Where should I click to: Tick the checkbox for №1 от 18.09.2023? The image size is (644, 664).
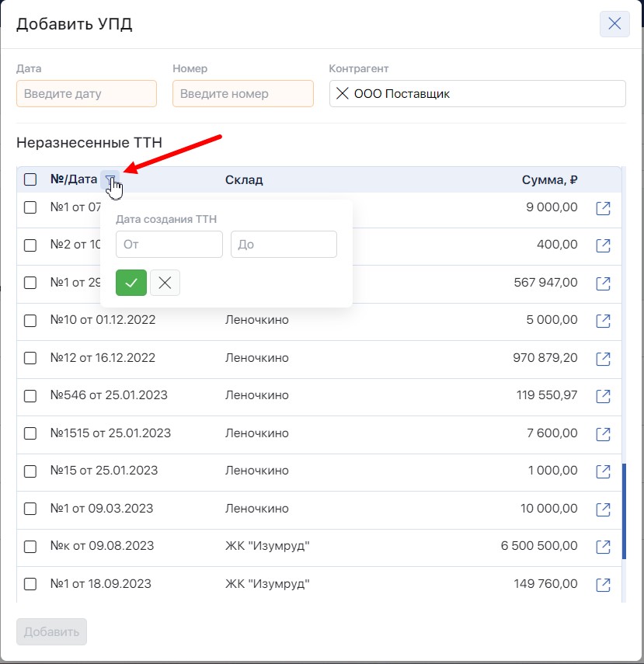tap(30, 584)
